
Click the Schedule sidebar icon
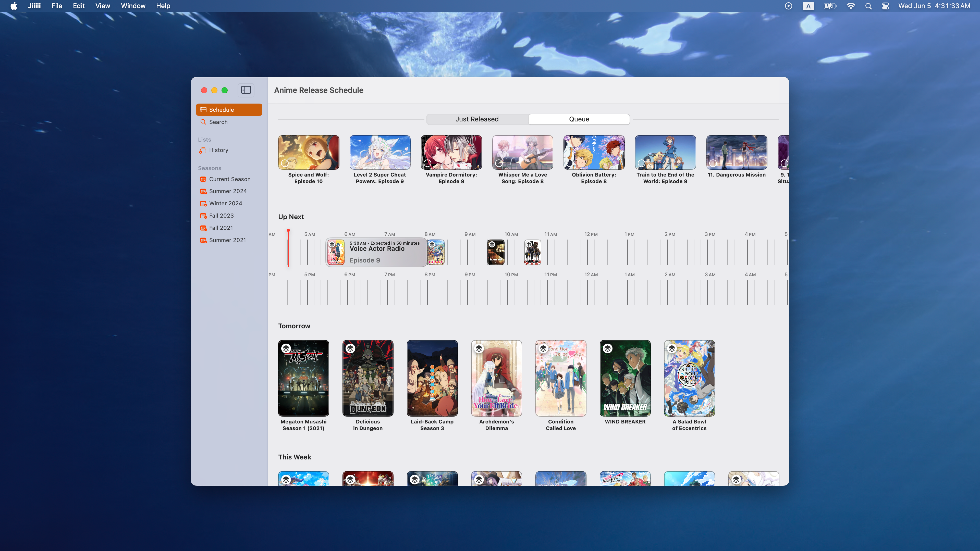click(203, 109)
